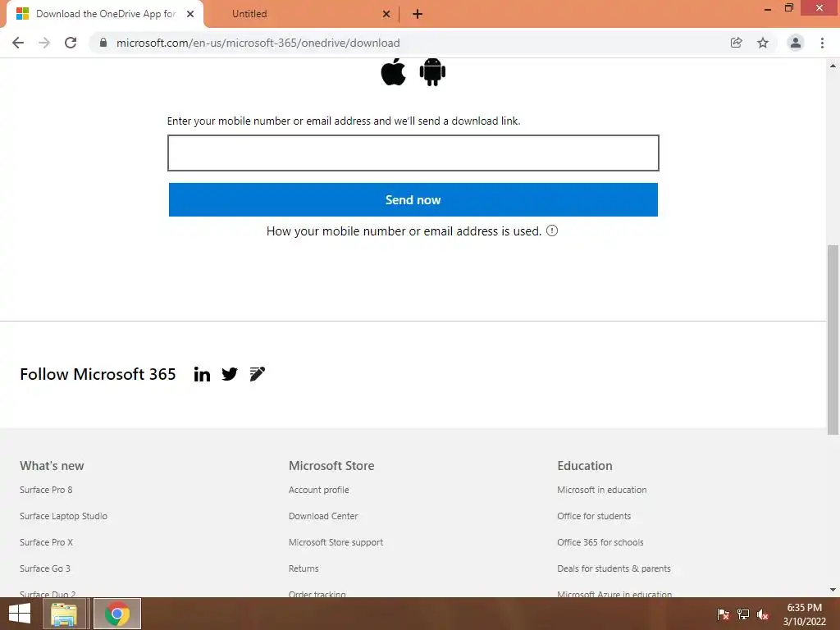The image size is (840, 630).
Task: Open the Chrome profile avatar icon
Action: 796,43
